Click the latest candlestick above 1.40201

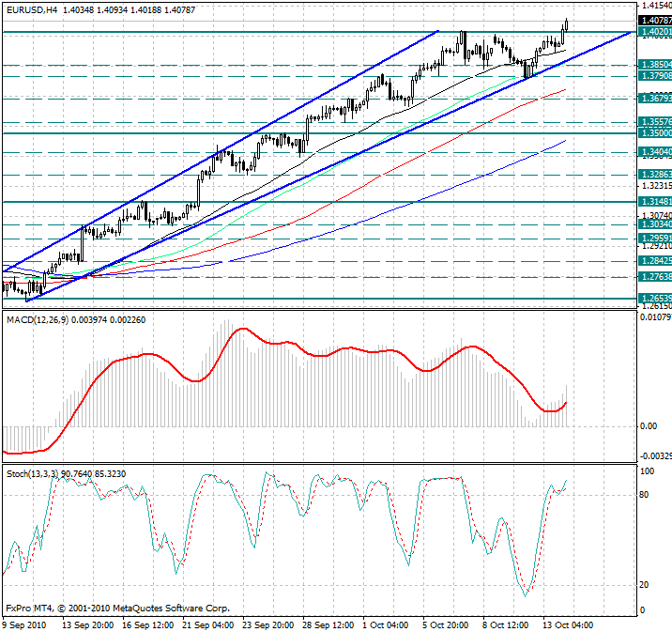pos(566,24)
